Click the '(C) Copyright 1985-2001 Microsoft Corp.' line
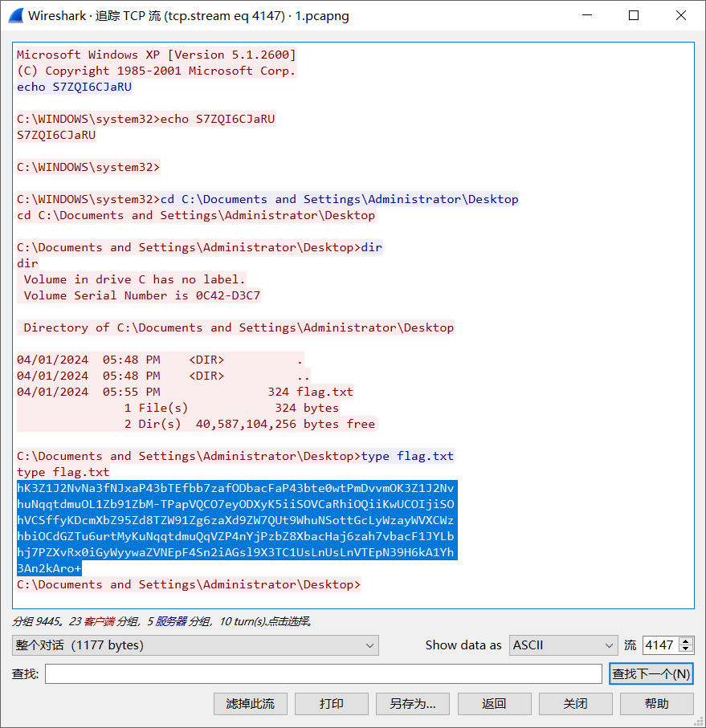The height and width of the screenshot is (728, 706). [x=157, y=71]
